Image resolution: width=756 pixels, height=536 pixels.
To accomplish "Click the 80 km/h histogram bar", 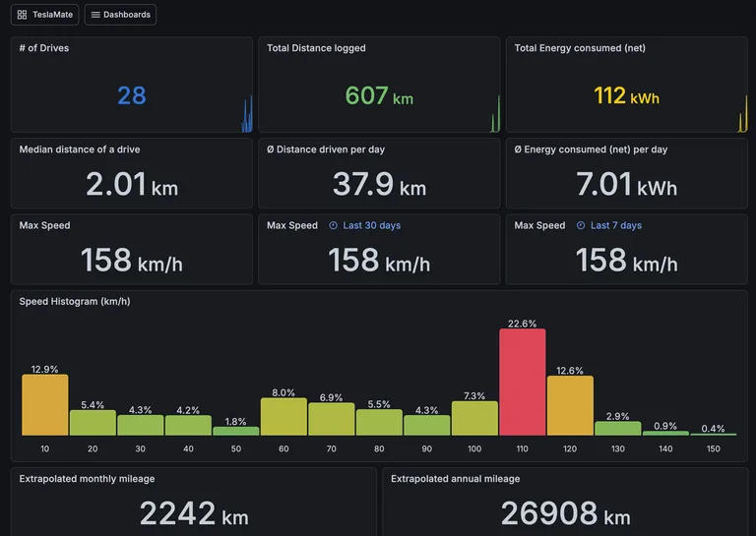I will tap(379, 423).
